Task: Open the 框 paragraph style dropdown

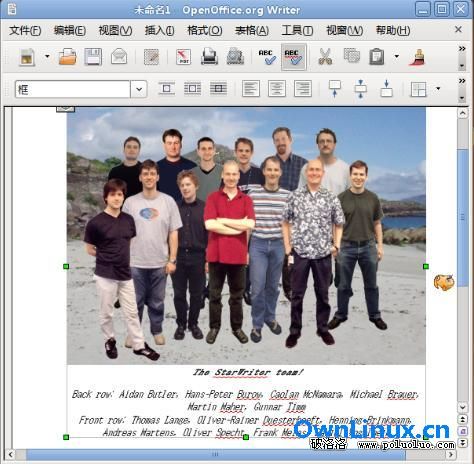Action: (139, 89)
